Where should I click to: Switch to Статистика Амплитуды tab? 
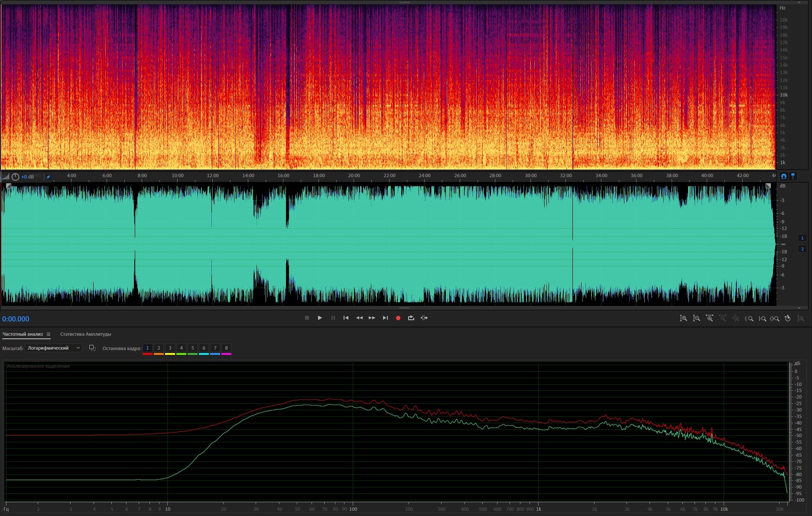(x=85, y=334)
